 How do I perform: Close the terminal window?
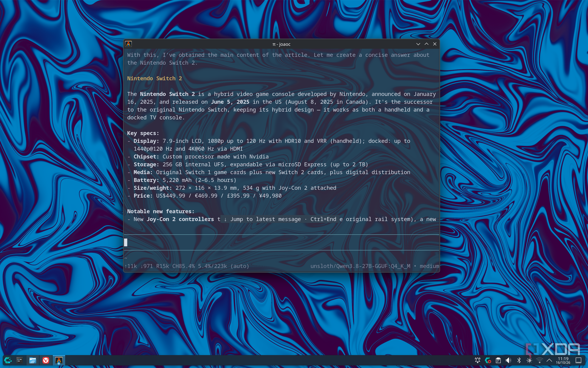(x=435, y=44)
